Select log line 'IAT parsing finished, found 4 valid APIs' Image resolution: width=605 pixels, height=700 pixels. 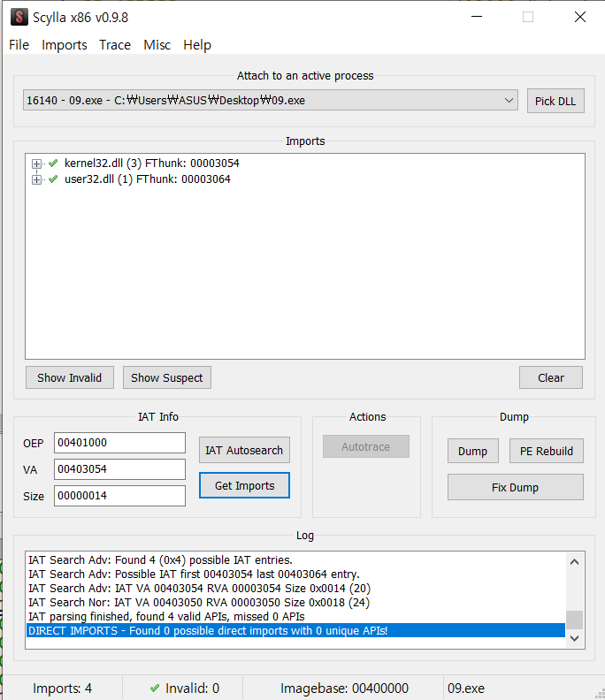166,617
